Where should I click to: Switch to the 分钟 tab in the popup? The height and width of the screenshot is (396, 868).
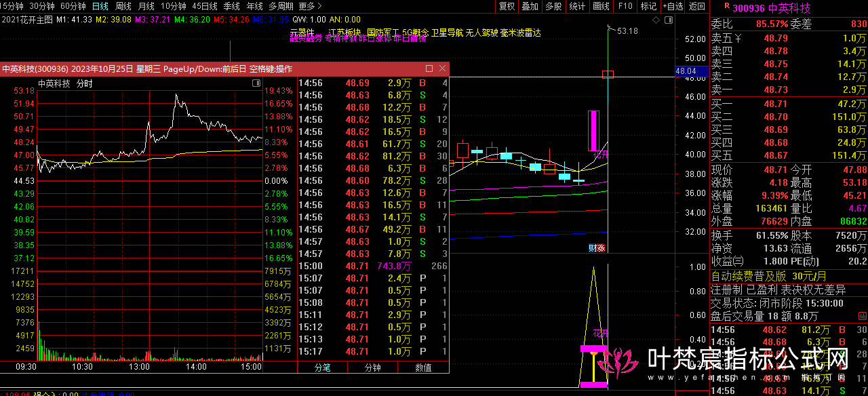point(373,368)
